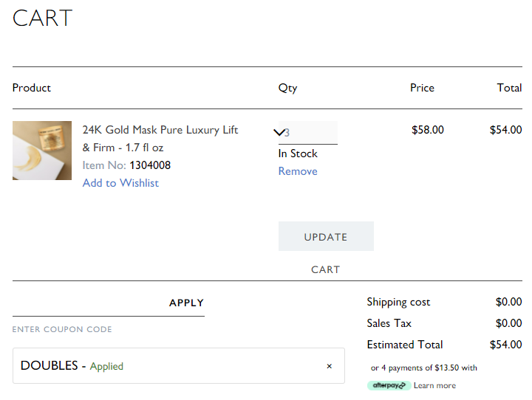
Task: Open the 24K Gold Mask product thumbnail
Action: coord(42,151)
